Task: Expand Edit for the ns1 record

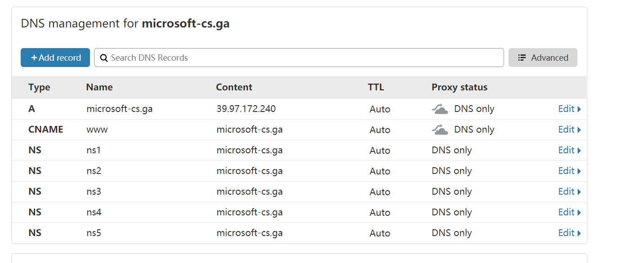Action: coord(569,150)
